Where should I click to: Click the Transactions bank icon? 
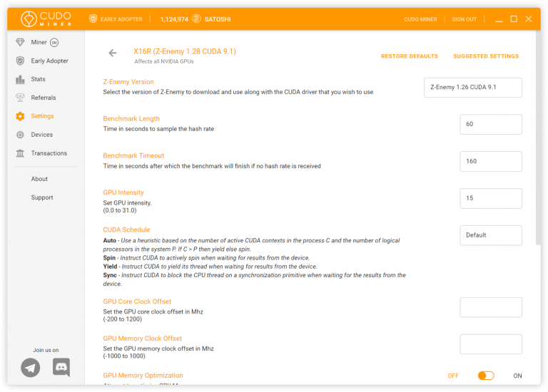point(20,153)
